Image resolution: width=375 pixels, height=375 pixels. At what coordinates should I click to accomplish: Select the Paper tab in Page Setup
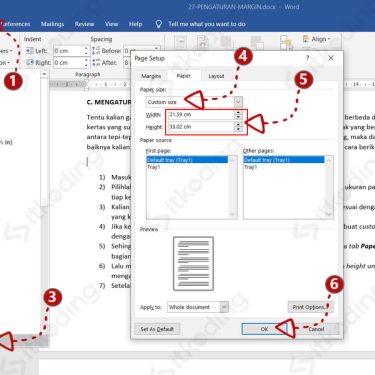tap(184, 76)
